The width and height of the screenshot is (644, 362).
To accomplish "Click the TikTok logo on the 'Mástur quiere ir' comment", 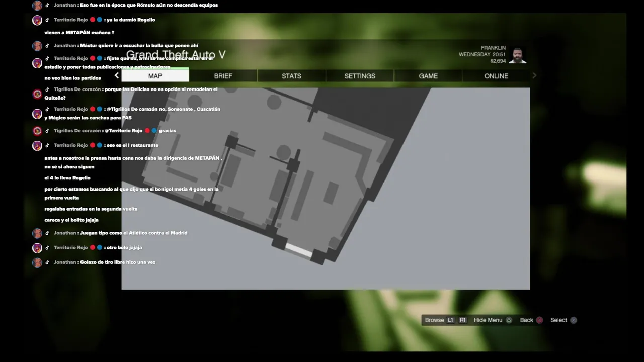I will (47, 45).
